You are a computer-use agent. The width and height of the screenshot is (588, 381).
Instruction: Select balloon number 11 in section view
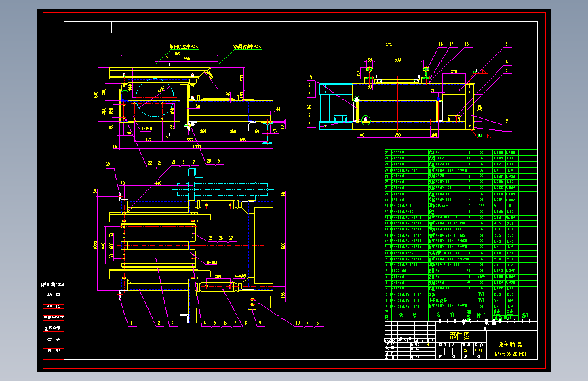[506, 127]
